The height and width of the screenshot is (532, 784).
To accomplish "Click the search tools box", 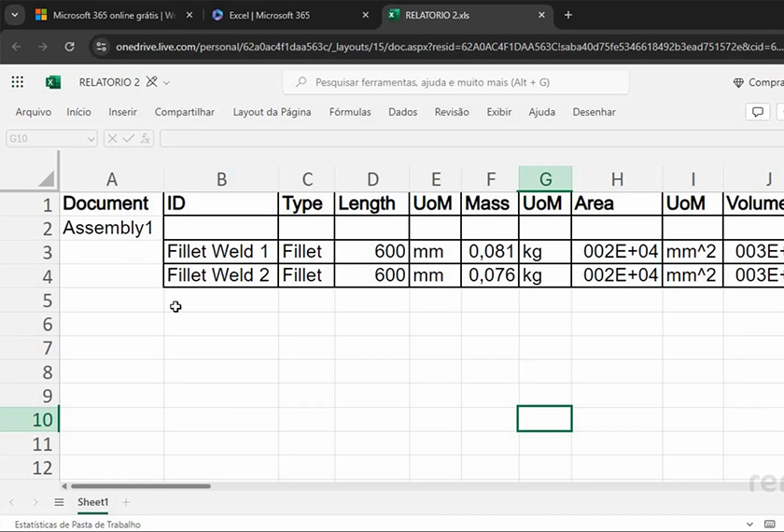I will click(455, 82).
